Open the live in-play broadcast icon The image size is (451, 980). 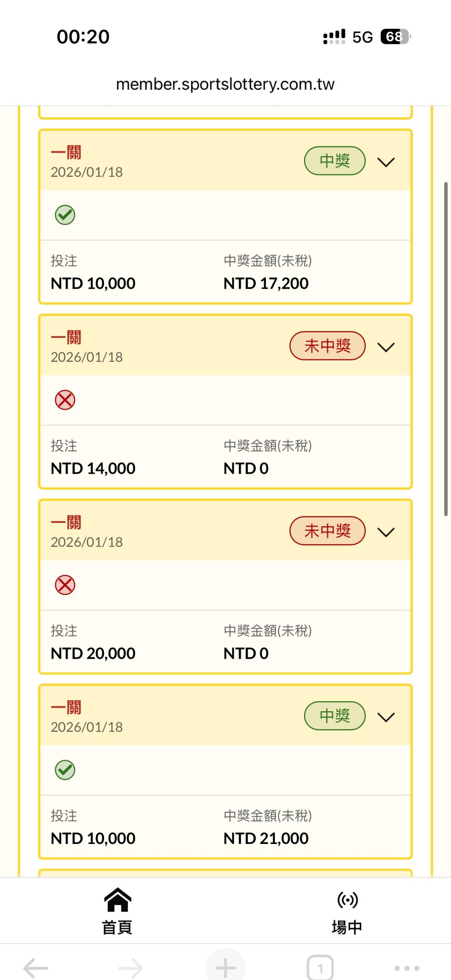click(347, 901)
